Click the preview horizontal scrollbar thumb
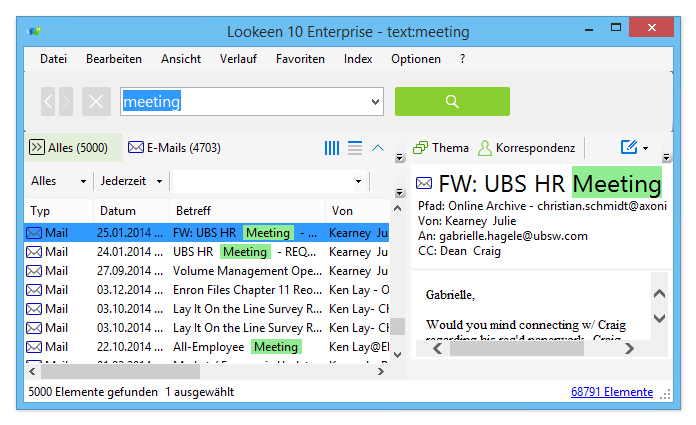696x425 pixels. (517, 349)
